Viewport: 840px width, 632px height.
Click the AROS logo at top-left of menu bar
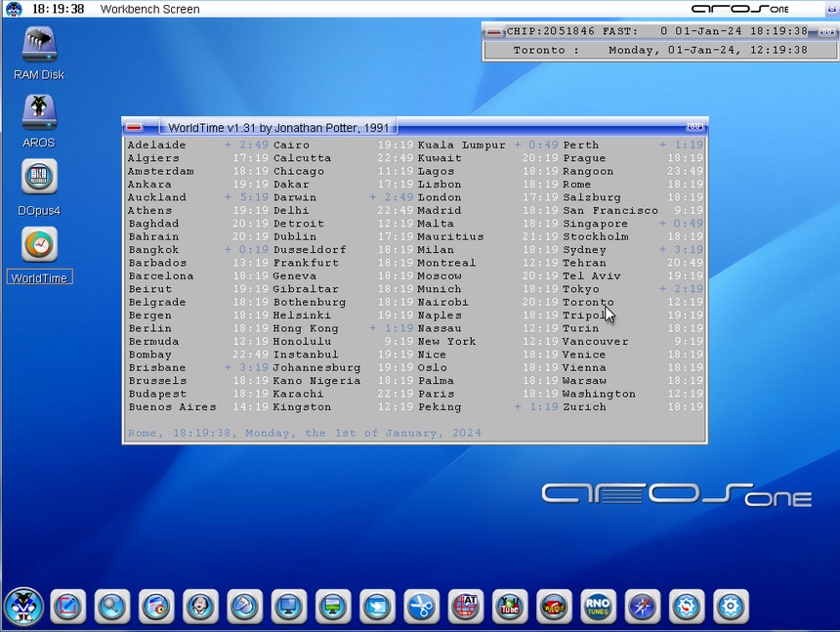(x=14, y=9)
